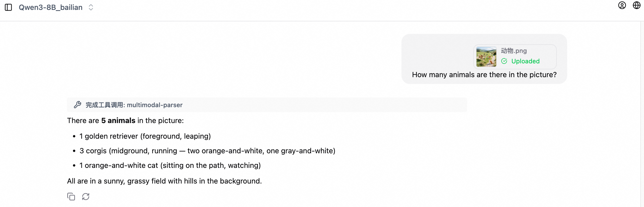The image size is (644, 207).
Task: Click the sentence about the sunny grassy field
Action: 164,181
